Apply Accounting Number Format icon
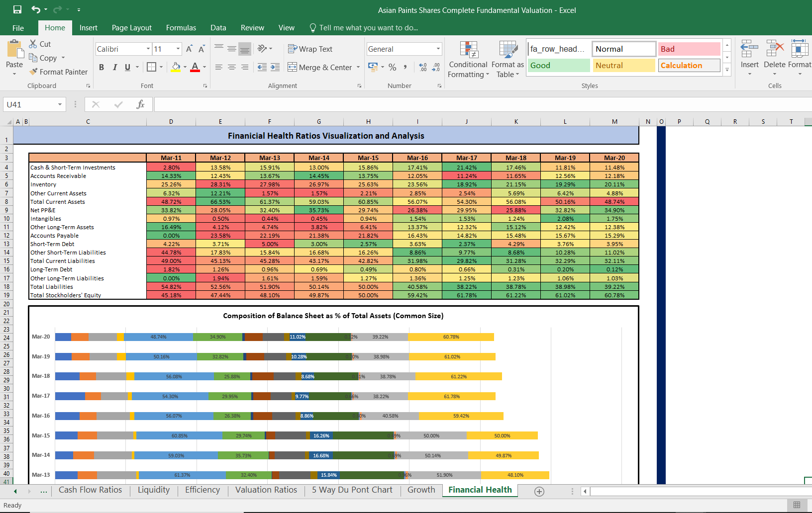The width and height of the screenshot is (812, 513). 373,67
